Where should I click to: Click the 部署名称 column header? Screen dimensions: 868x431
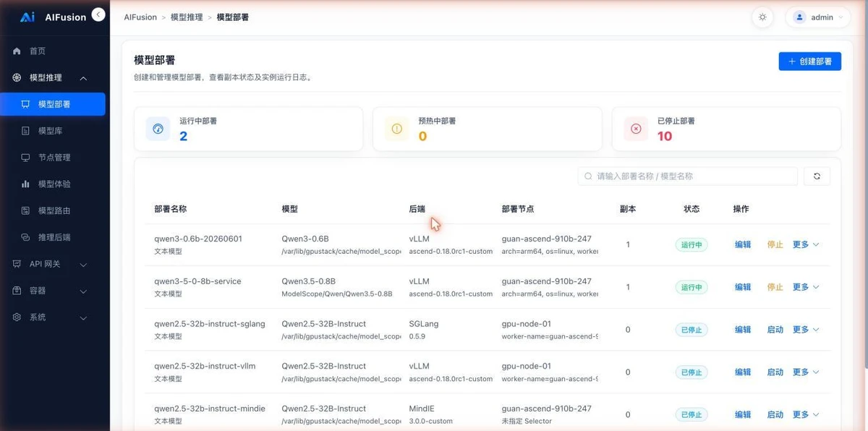tap(171, 209)
